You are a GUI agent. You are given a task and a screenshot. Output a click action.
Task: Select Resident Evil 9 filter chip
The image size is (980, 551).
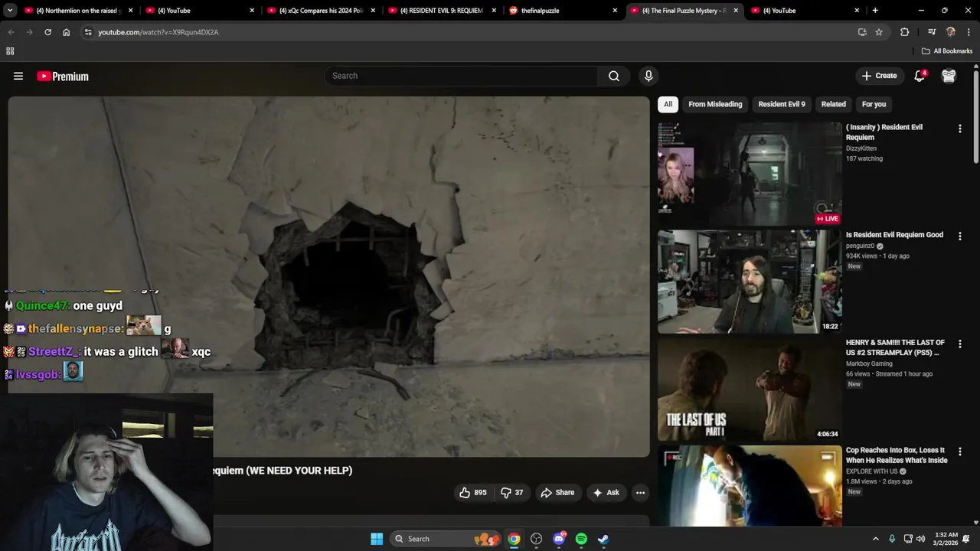(782, 104)
